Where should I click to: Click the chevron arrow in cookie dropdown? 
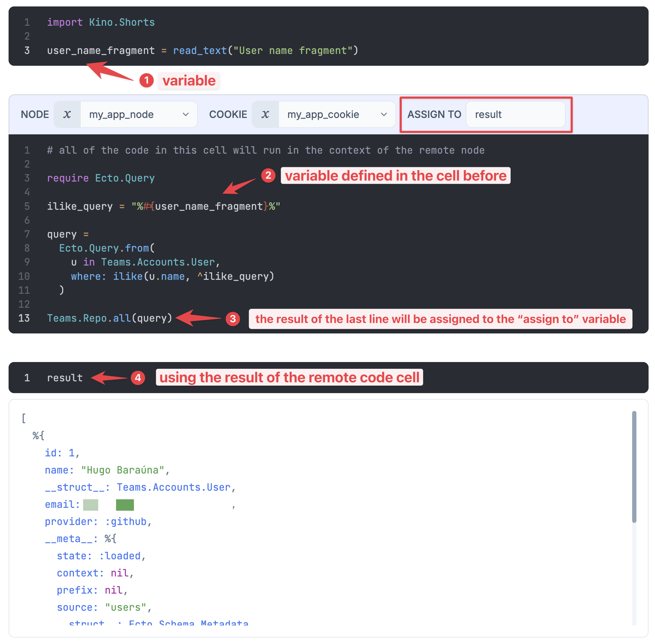point(384,114)
